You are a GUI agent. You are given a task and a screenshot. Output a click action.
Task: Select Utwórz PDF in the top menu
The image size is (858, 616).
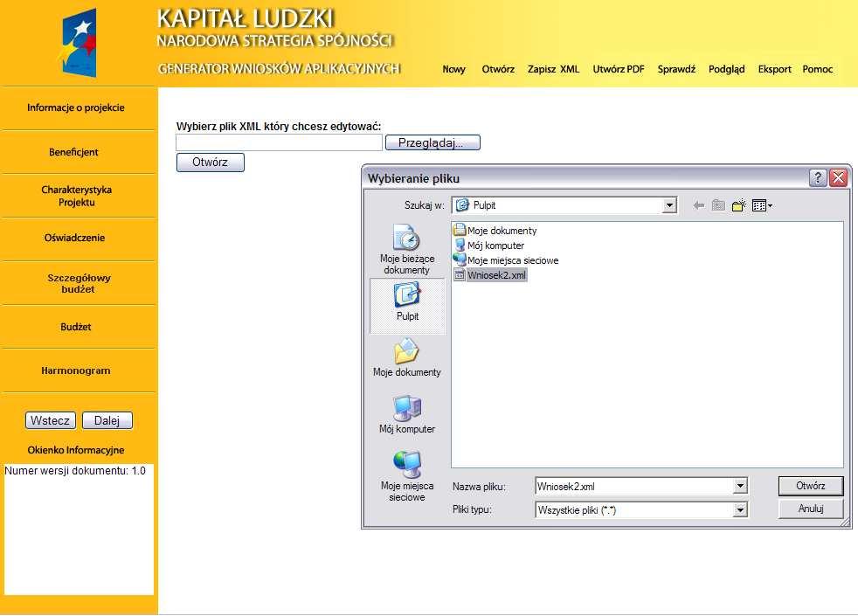pyautogui.click(x=619, y=70)
